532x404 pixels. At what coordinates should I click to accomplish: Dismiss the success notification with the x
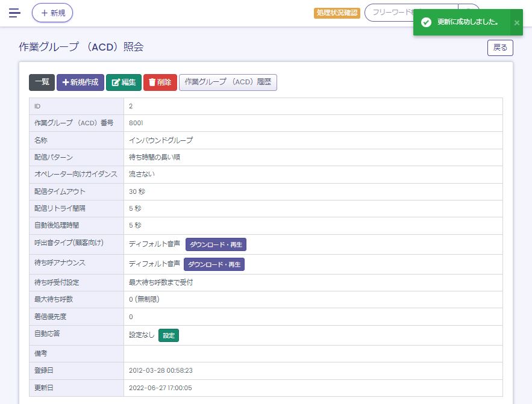(516, 22)
